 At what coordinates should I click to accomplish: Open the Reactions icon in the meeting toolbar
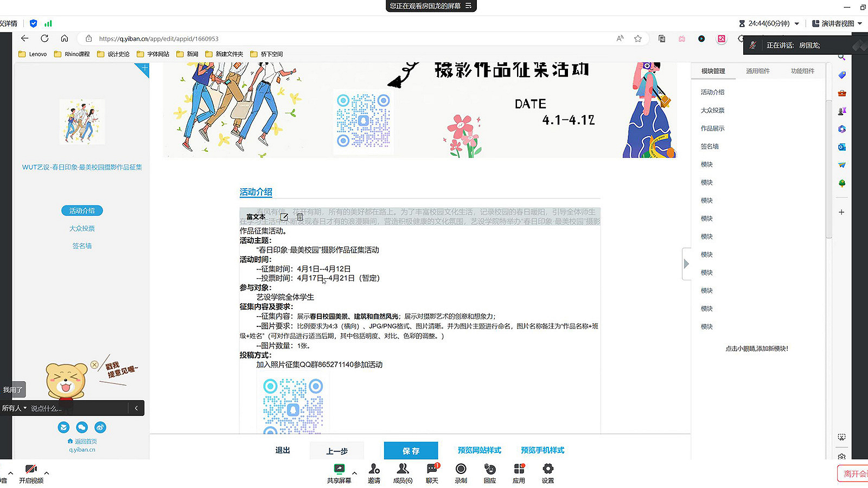[x=490, y=473]
